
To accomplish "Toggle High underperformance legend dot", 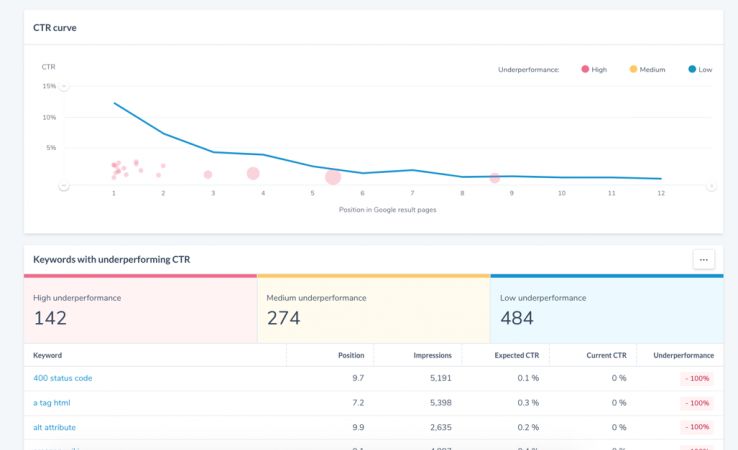I will click(585, 69).
